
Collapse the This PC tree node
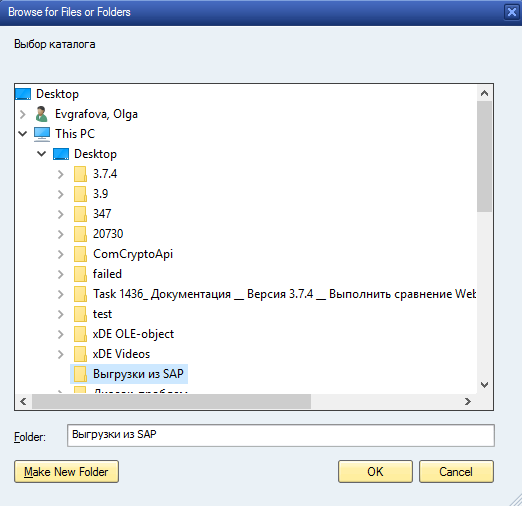coord(23,134)
